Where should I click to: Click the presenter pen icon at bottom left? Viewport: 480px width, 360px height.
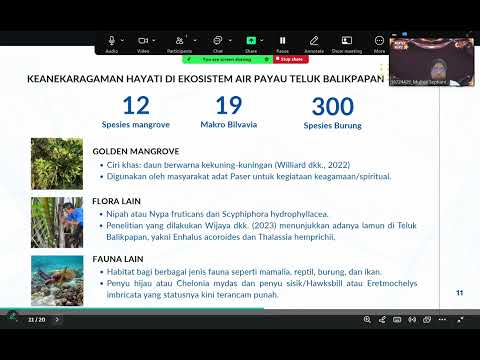point(12,315)
